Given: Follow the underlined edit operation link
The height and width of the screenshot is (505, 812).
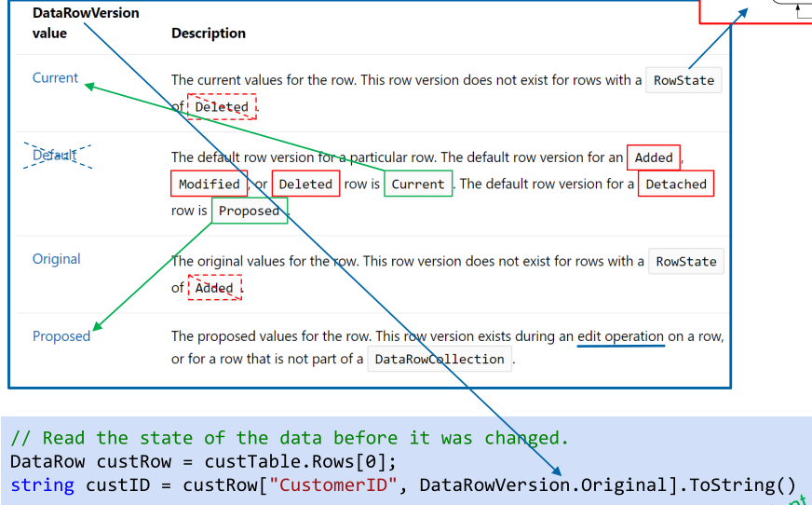Looking at the screenshot, I should [x=620, y=336].
